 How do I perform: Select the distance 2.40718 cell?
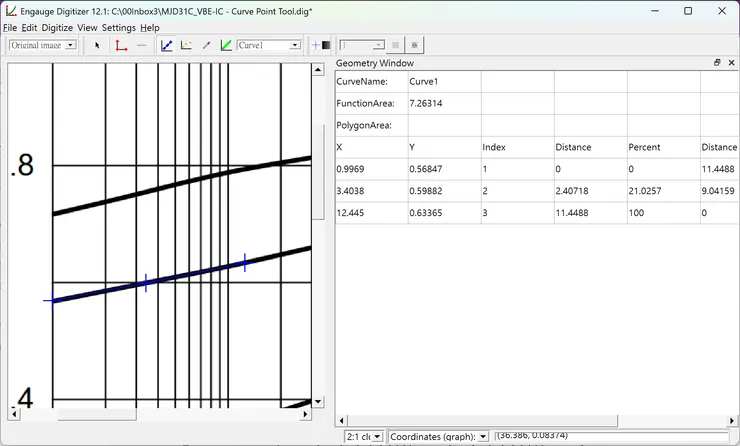(x=590, y=191)
